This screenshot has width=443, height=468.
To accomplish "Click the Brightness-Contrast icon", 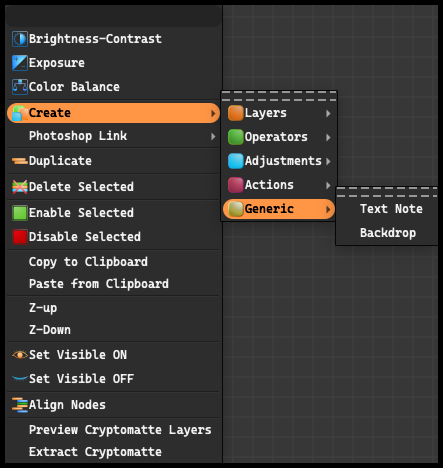I will coord(20,39).
